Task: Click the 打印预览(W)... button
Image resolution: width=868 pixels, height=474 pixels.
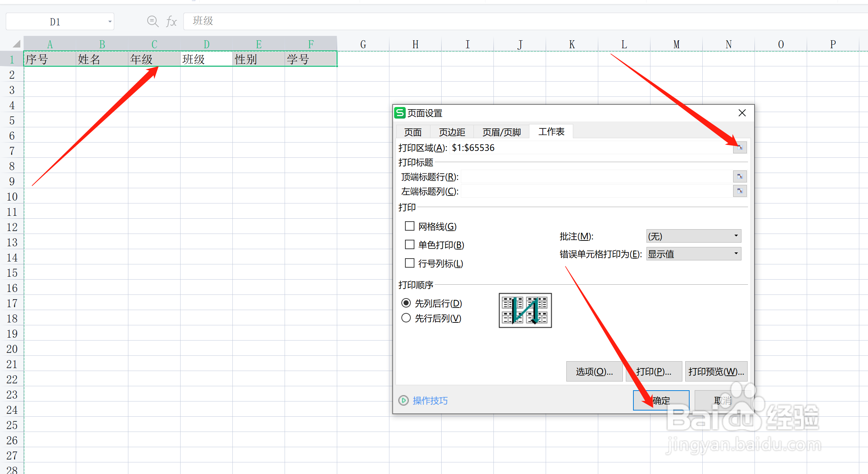Action: pyautogui.click(x=716, y=371)
